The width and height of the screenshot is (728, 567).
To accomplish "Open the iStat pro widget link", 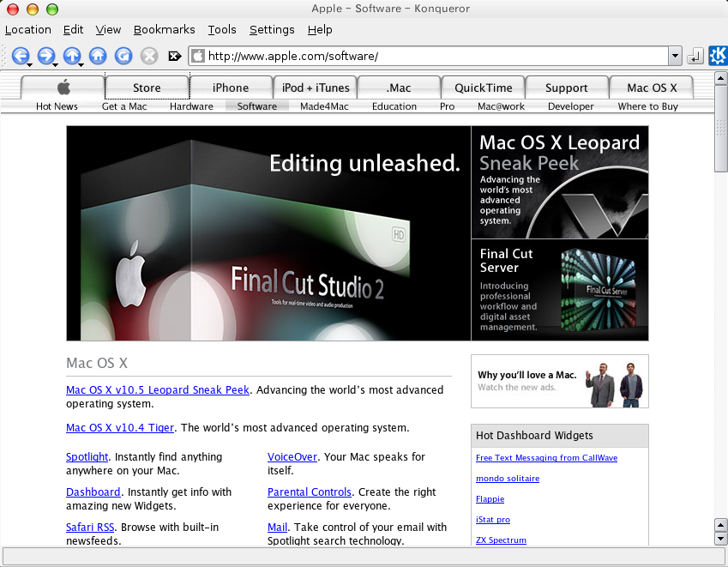I will (492, 519).
